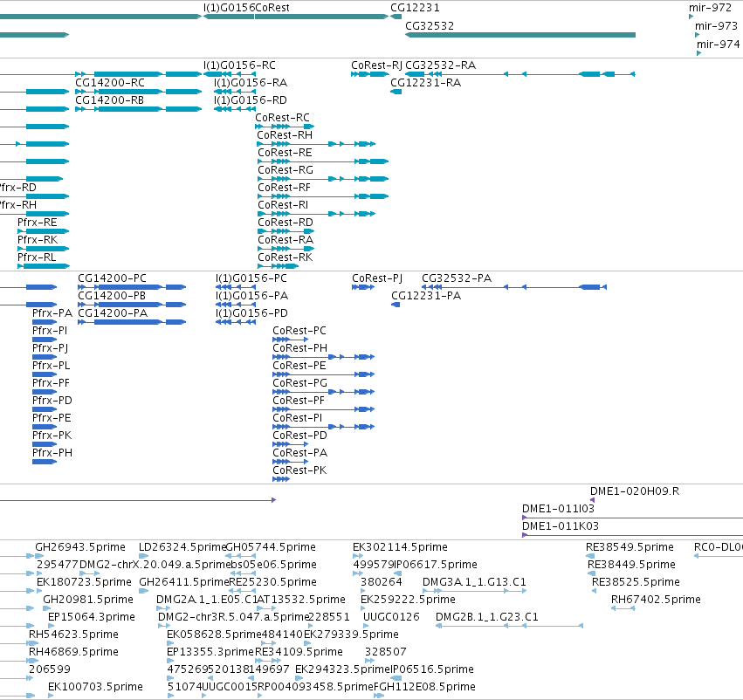Select the CoRest-PK protein label

[299, 470]
